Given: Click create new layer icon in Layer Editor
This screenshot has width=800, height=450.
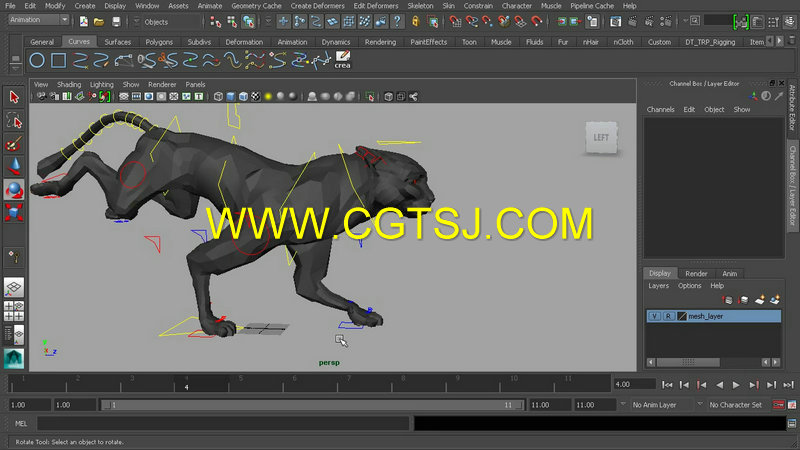Looking at the screenshot, I should click(760, 300).
